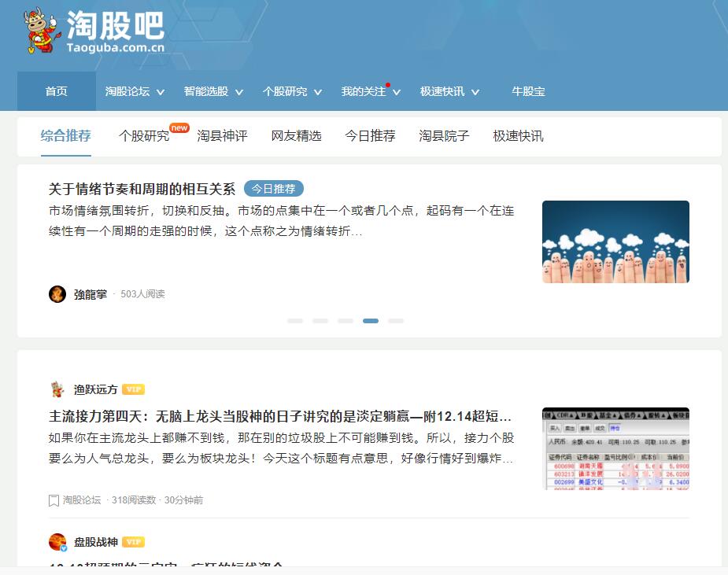
Task: Switch to the 网友精选 tab
Action: (296, 136)
